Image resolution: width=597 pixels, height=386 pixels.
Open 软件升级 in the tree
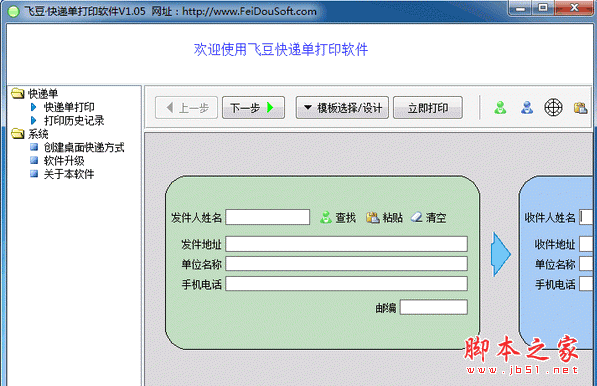[x=64, y=161]
